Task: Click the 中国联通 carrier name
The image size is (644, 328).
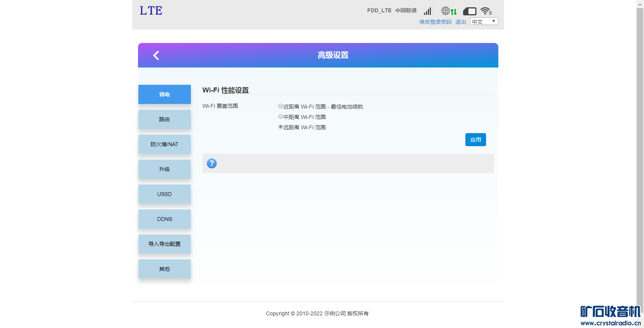Action: click(x=406, y=10)
